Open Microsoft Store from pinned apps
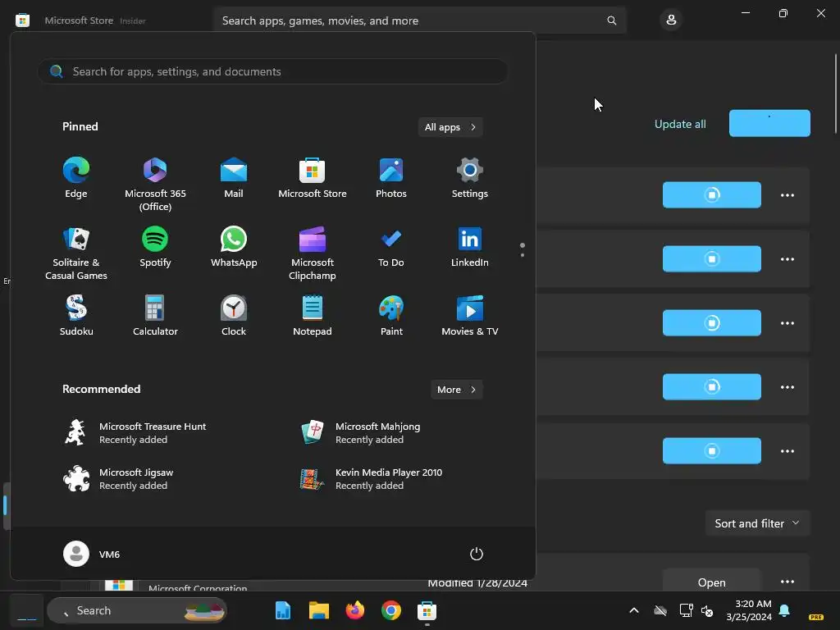 tap(313, 178)
